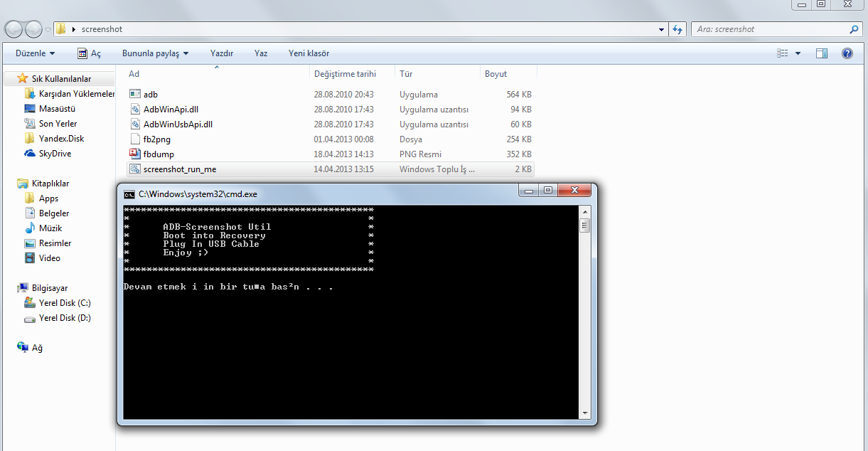The image size is (868, 451).
Task: Open SkyDrive in the navigation pane
Action: point(55,154)
